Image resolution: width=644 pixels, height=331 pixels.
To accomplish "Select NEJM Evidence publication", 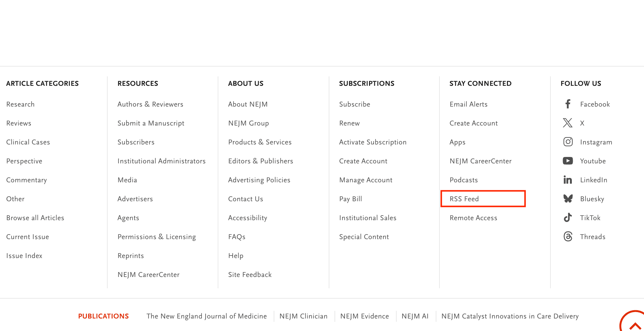I will pos(365,316).
